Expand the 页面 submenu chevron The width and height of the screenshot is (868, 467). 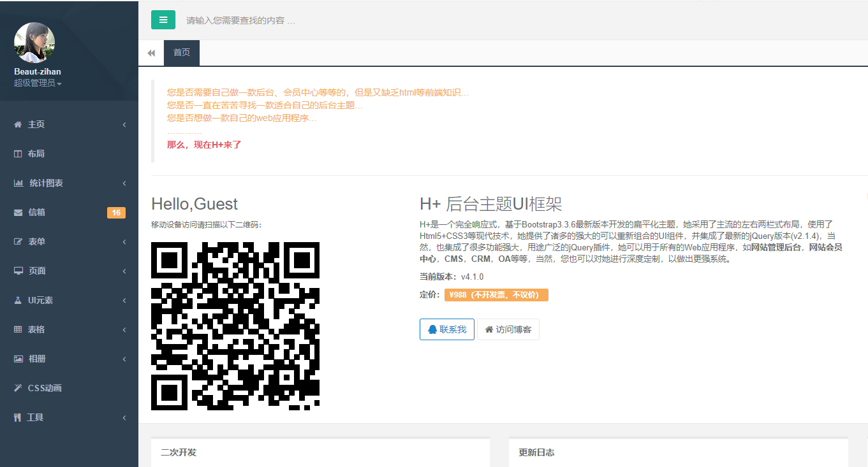point(124,271)
